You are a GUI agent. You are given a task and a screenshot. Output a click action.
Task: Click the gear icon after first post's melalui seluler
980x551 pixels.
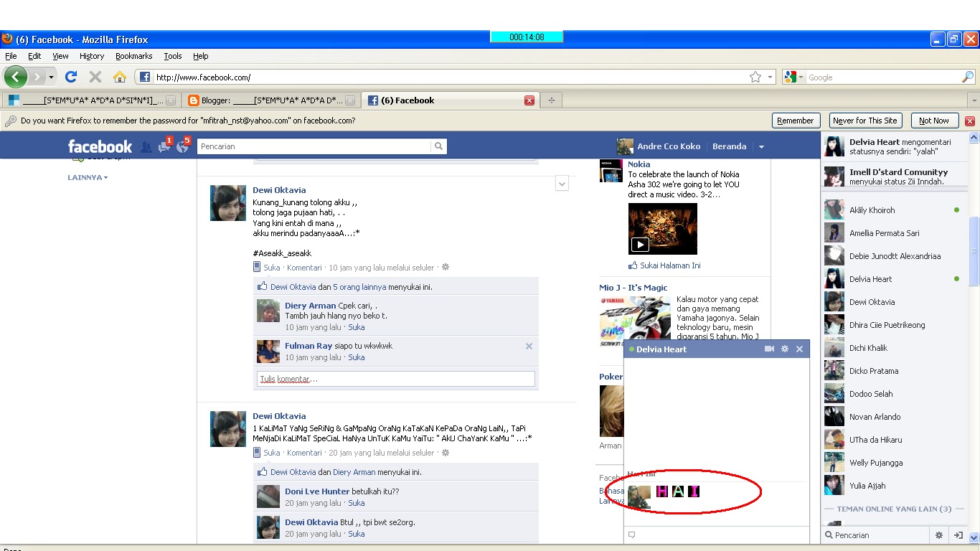tap(446, 268)
